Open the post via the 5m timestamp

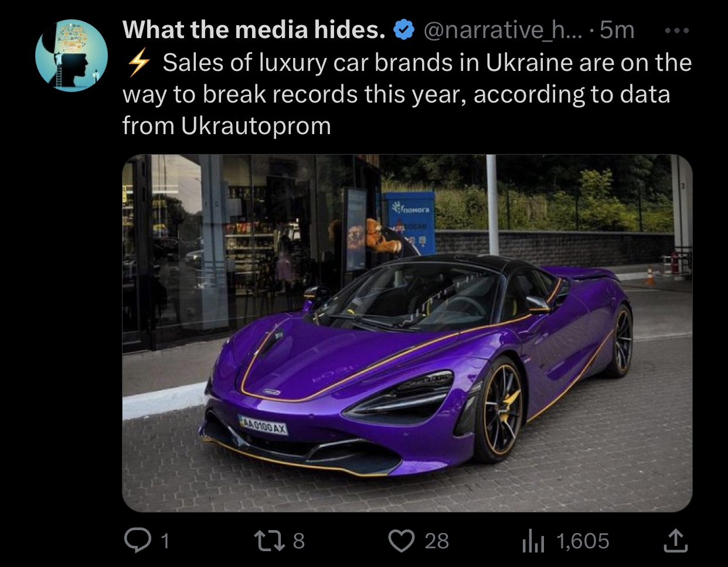617,30
